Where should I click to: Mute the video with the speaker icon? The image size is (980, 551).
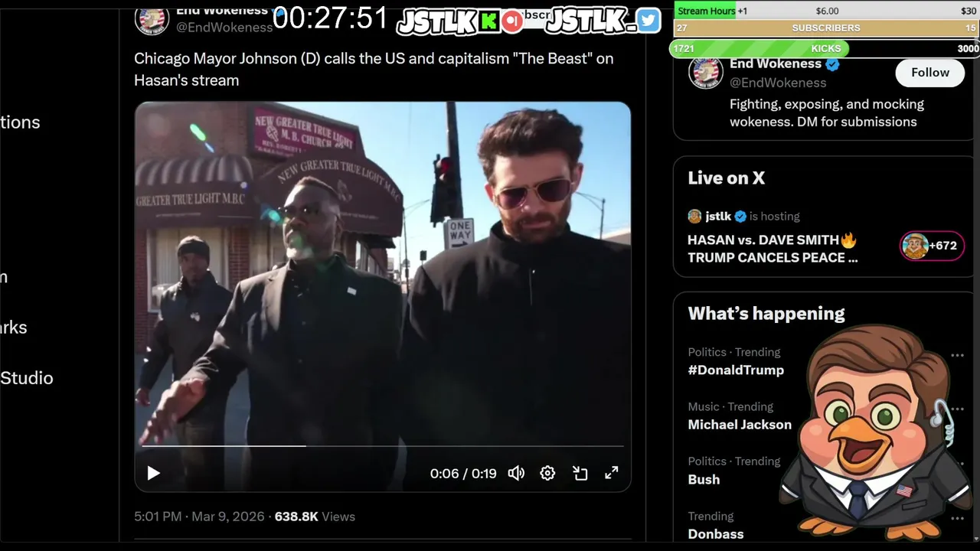[x=516, y=473]
